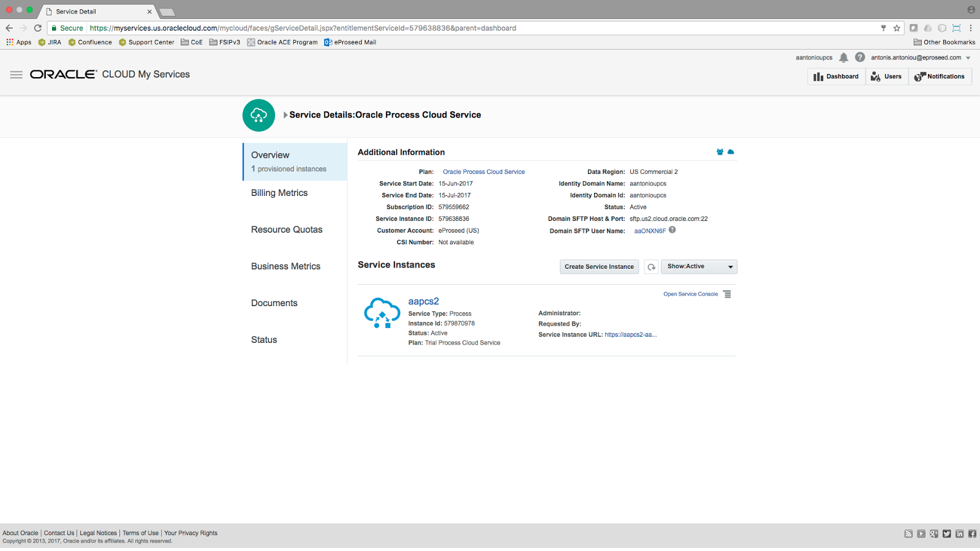The height and width of the screenshot is (551, 980).
Task: Click the screen capture extension icon
Action: click(956, 28)
